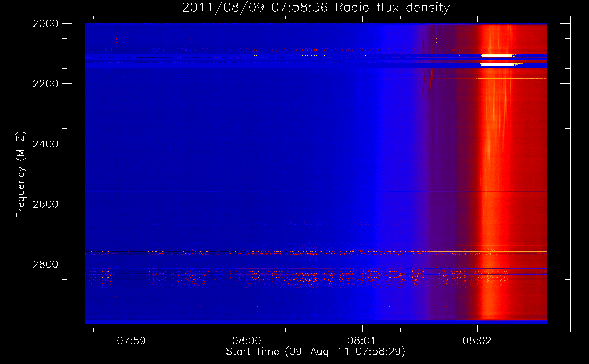The width and height of the screenshot is (589, 364).
Task: Click the 'Frequency (MHZ)' axis title
Action: 21,175
